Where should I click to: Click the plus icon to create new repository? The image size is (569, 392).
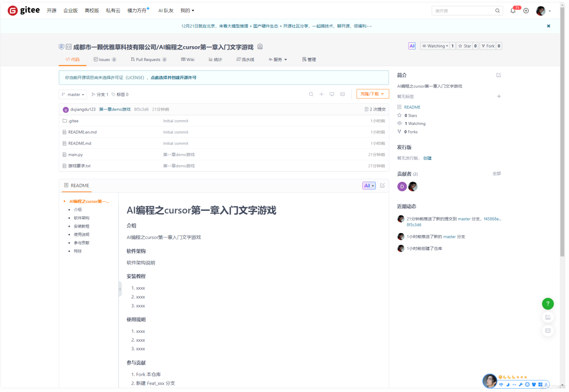[x=526, y=10]
